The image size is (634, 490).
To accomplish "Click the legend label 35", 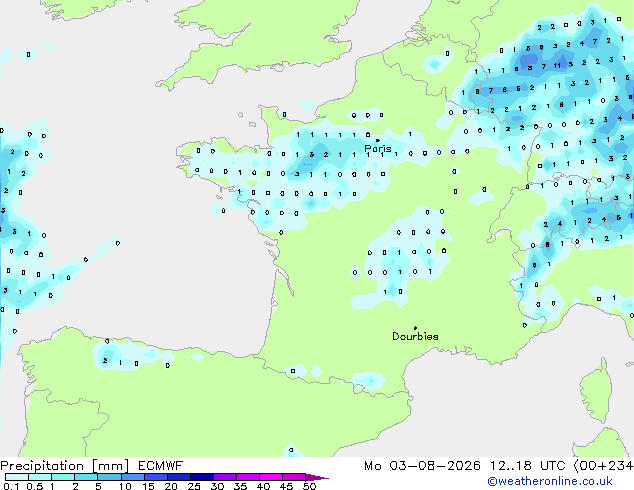I will coord(240,486).
